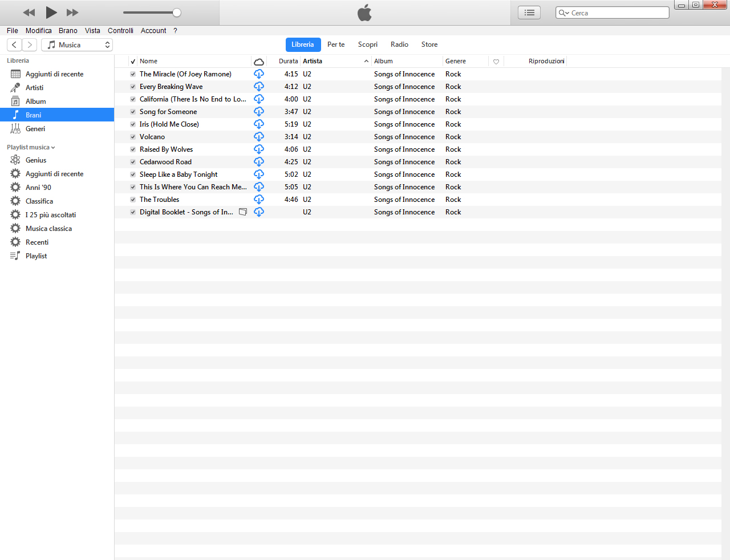Viewport: 730px width, 560px height.
Task: Toggle the checkbox for The Troubles
Action: coord(132,199)
